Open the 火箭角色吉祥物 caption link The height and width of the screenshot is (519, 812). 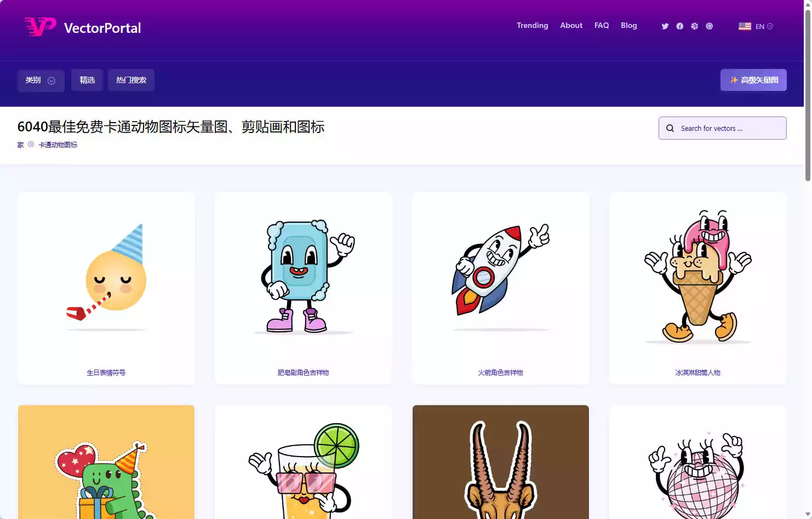501,373
